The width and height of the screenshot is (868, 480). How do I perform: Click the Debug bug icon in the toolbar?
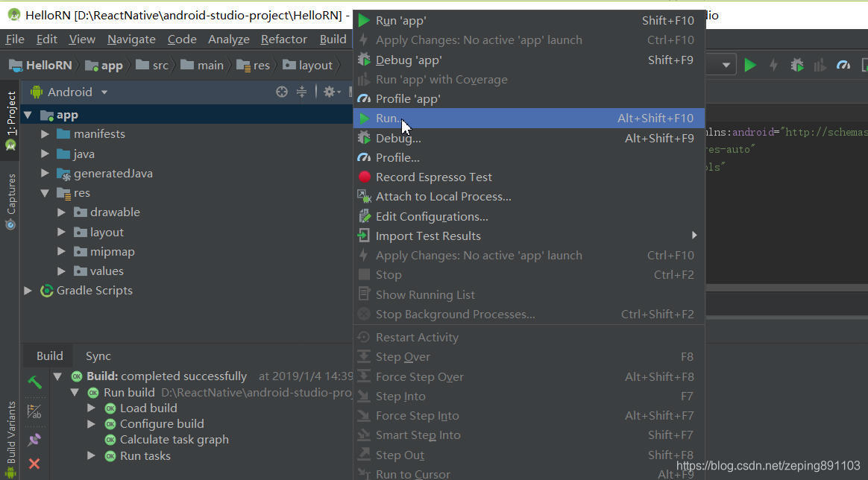pos(797,66)
